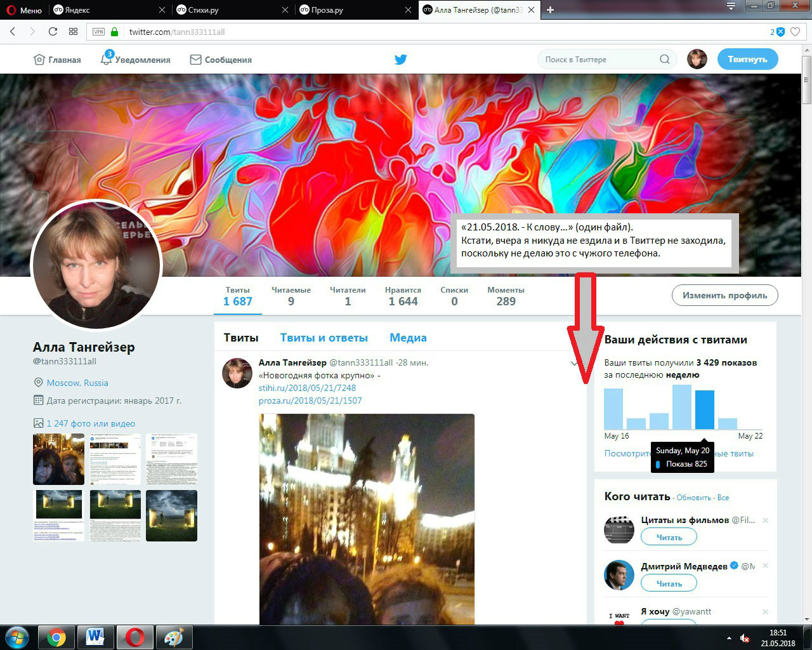
Task: Open Уведомления notifications
Action: [x=136, y=60]
